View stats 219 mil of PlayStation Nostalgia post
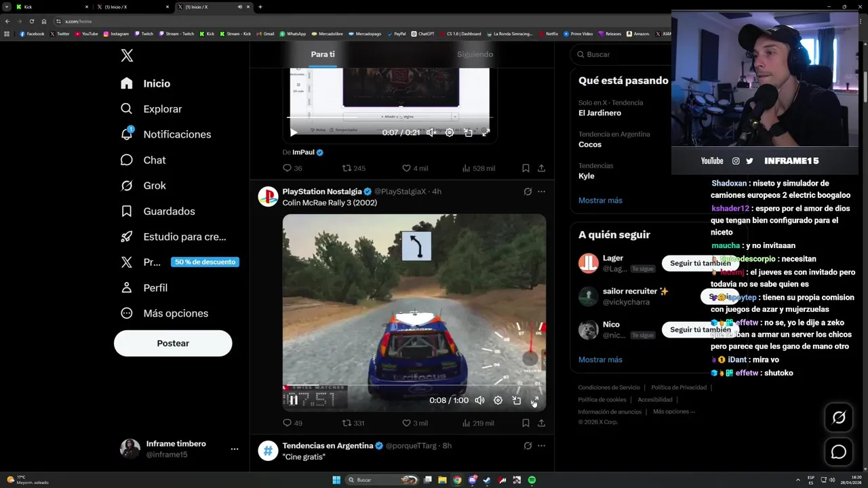The height and width of the screenshot is (488, 868). [478, 423]
